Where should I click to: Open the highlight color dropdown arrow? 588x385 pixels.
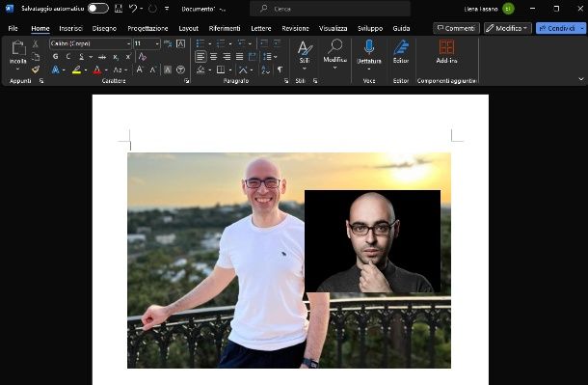[86, 69]
